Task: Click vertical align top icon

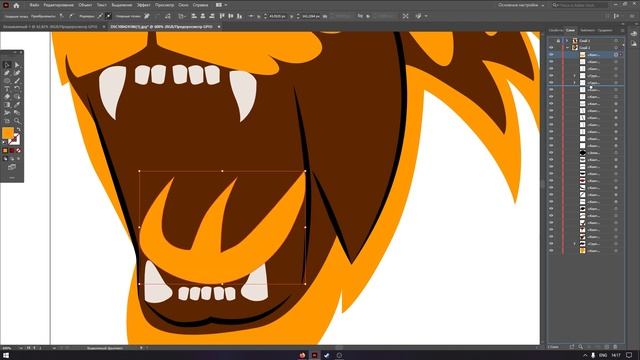Action: (x=222, y=16)
